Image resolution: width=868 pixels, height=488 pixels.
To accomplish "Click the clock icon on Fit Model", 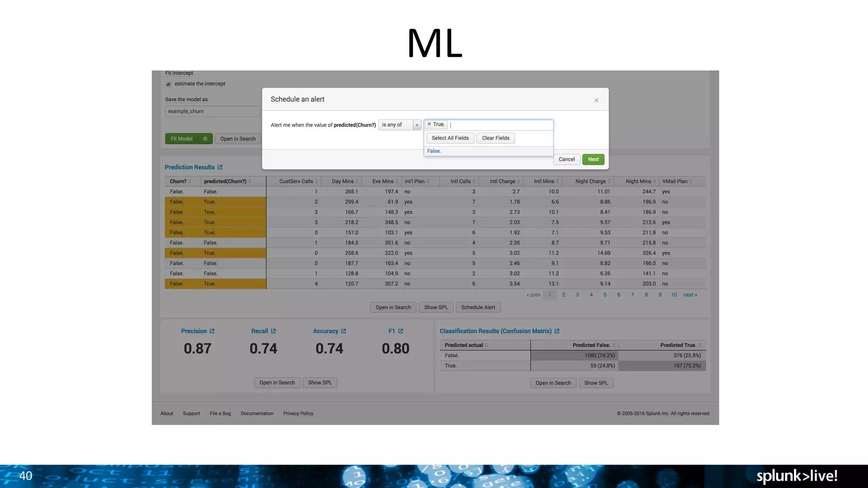I will (205, 139).
